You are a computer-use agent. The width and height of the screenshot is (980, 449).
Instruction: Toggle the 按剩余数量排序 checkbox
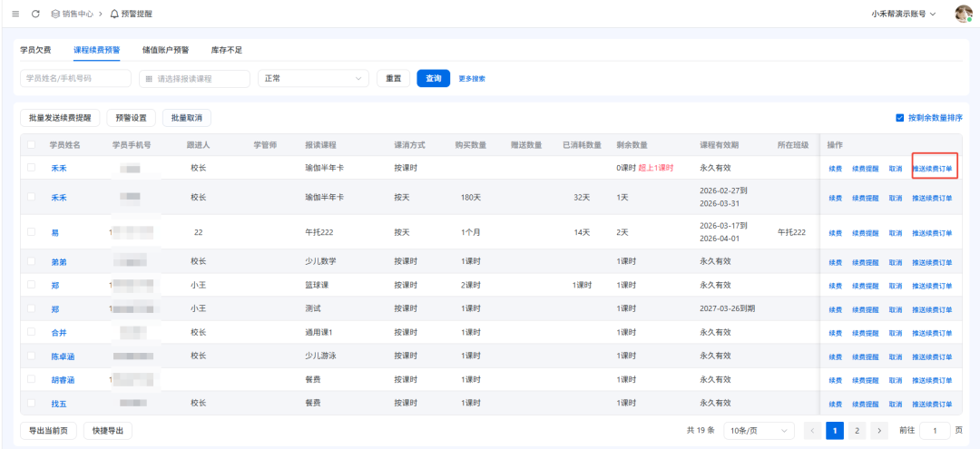coord(899,118)
